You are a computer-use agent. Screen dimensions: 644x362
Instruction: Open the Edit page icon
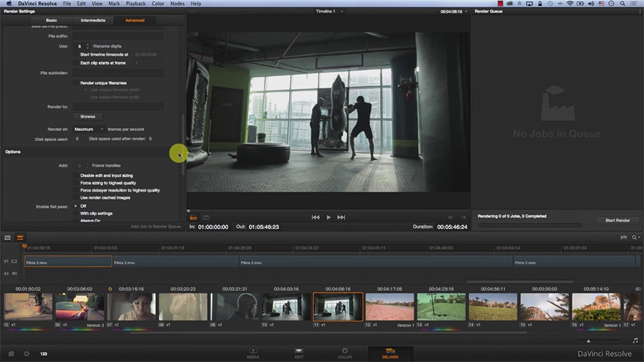pos(299,352)
